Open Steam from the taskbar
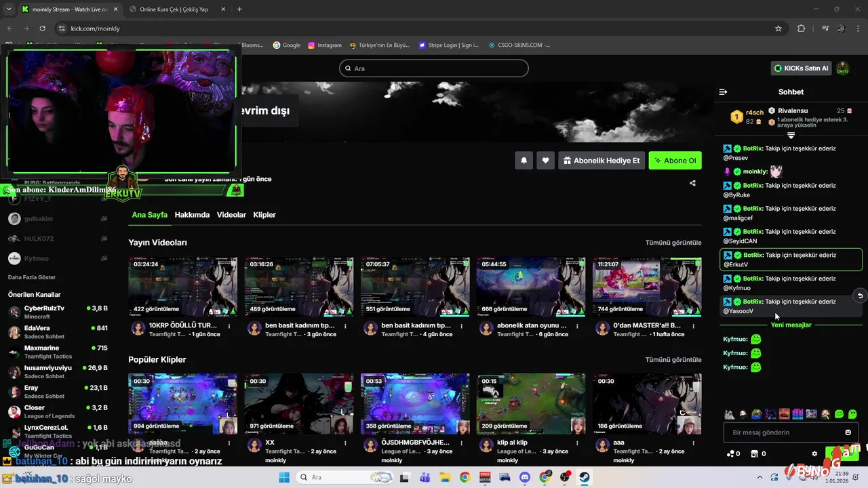The width and height of the screenshot is (868, 488). click(x=585, y=477)
